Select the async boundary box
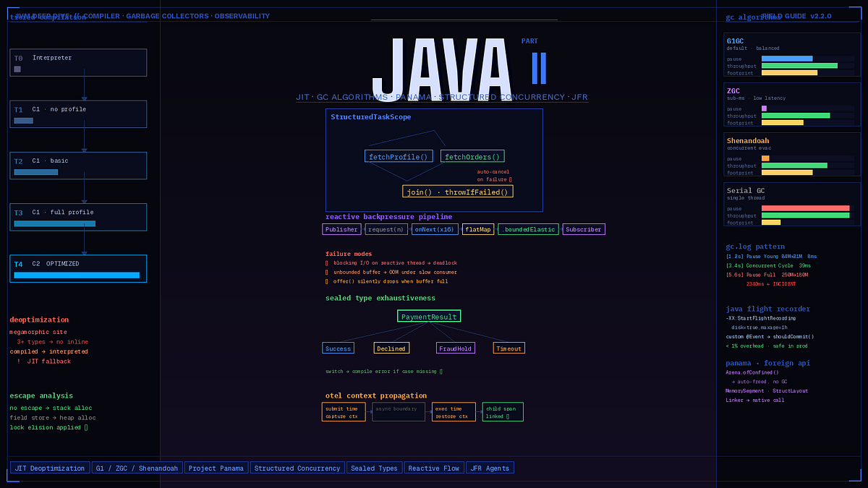The width and height of the screenshot is (868, 488). coord(399,412)
